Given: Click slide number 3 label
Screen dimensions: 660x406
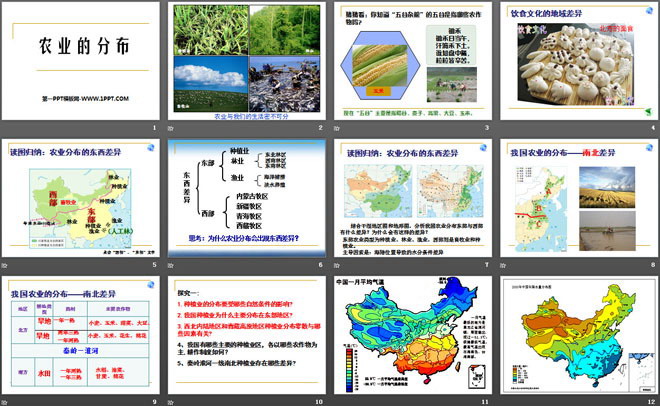Looking at the screenshot, I should coord(487,127).
